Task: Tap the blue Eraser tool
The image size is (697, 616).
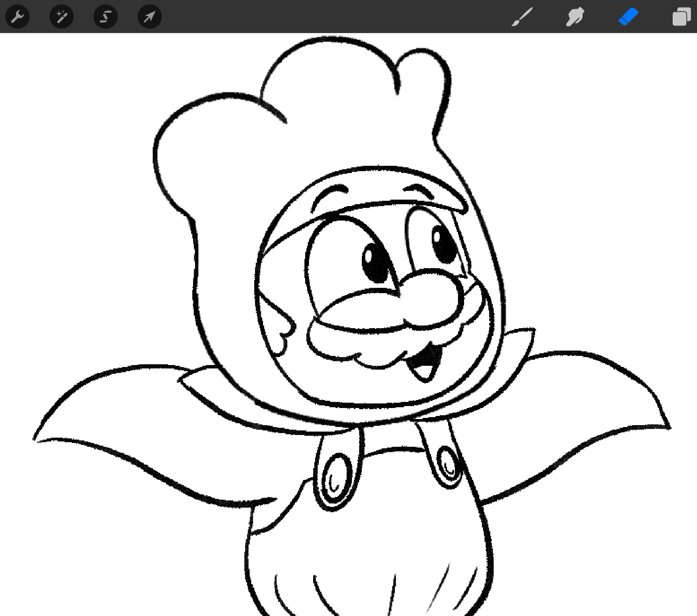Action: pyautogui.click(x=629, y=17)
